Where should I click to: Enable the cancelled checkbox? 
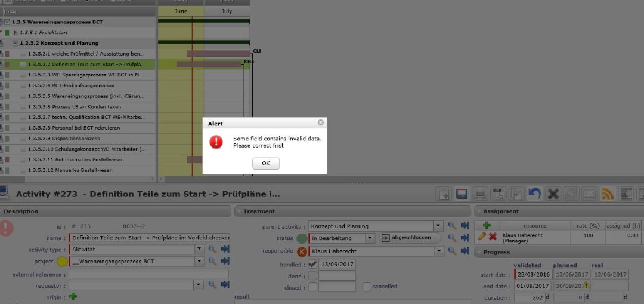pos(367,287)
